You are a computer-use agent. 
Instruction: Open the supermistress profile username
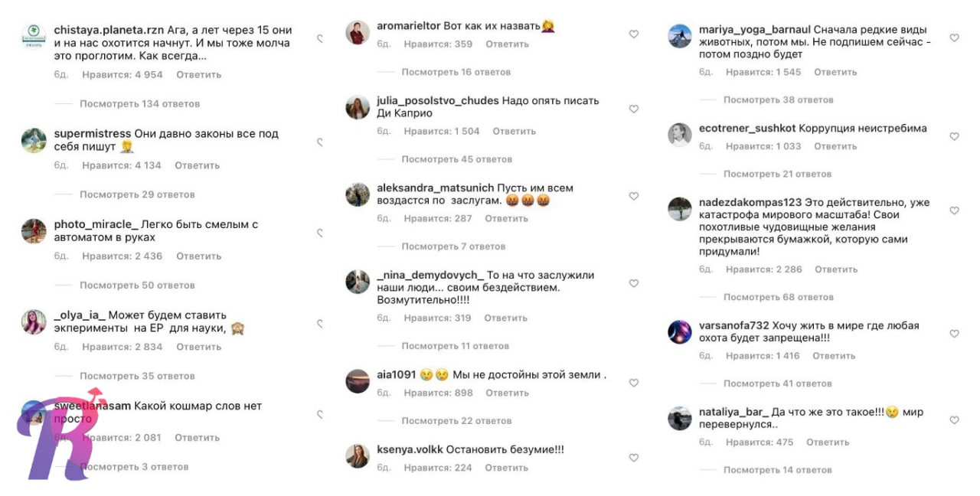pos(93,134)
